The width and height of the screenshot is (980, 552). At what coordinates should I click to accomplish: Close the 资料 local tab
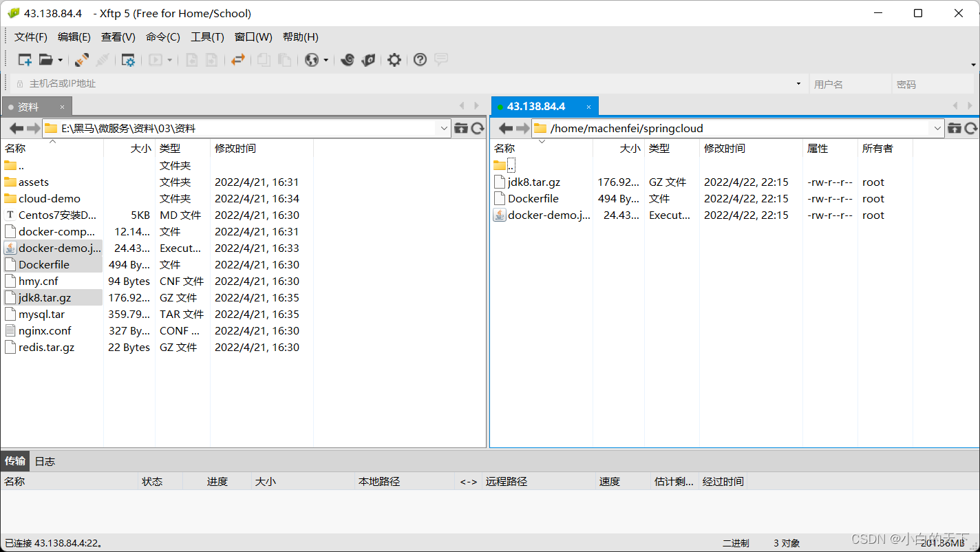pyautogui.click(x=62, y=107)
